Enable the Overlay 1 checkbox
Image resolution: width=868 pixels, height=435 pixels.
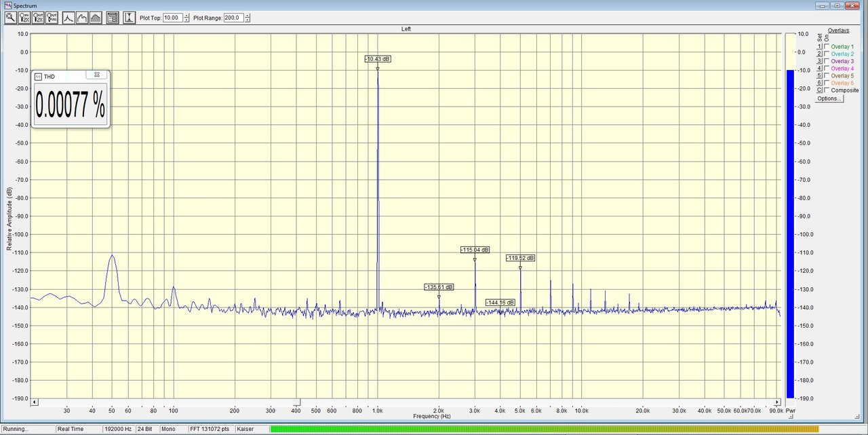[827, 46]
